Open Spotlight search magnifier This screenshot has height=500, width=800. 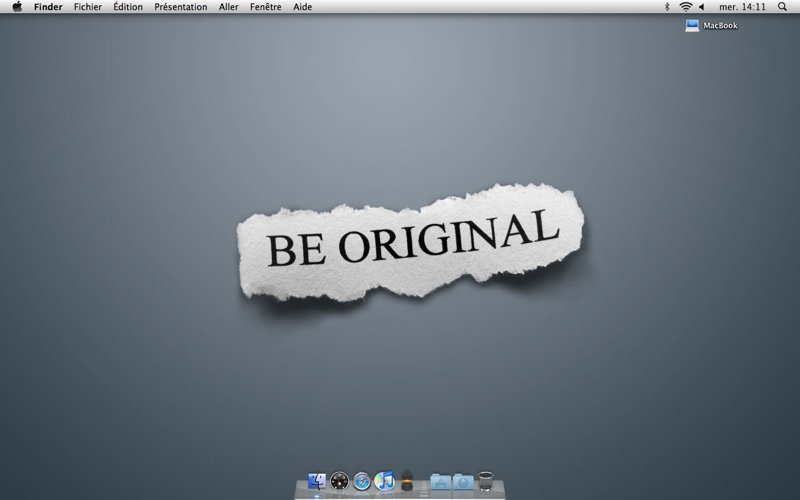point(782,7)
